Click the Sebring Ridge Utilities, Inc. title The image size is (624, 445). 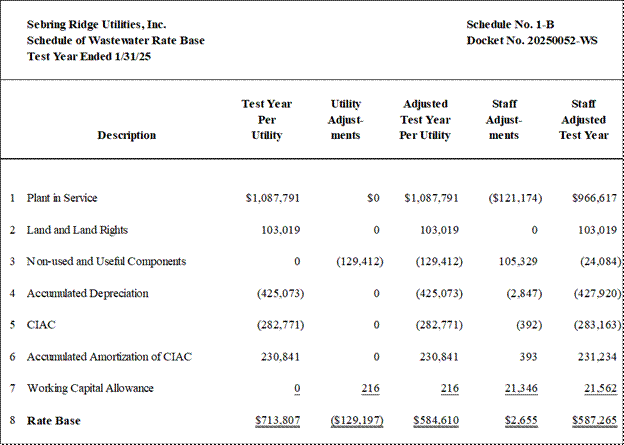[97, 25]
